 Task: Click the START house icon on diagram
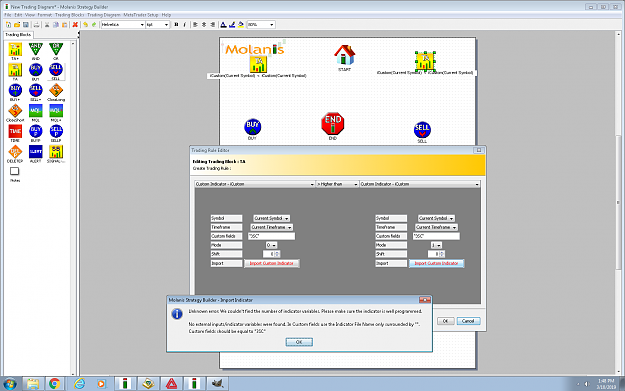click(344, 55)
